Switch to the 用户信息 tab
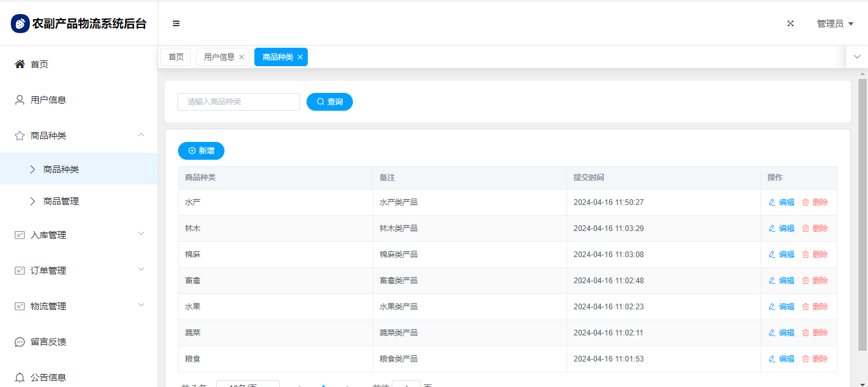 tap(219, 57)
